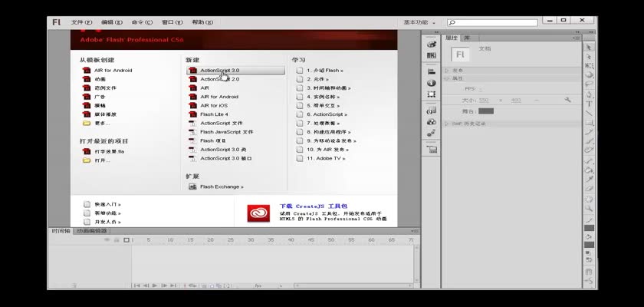Open the Components panel icon
The height and width of the screenshot is (307, 644).
click(431, 122)
